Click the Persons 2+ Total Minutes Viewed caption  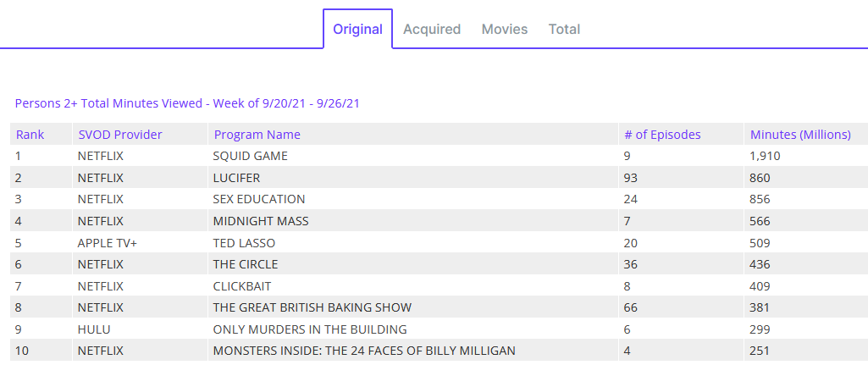click(x=188, y=103)
